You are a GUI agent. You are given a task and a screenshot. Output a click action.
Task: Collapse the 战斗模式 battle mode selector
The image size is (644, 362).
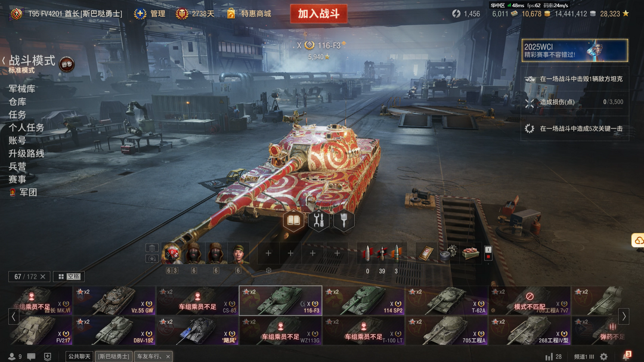tap(4, 60)
